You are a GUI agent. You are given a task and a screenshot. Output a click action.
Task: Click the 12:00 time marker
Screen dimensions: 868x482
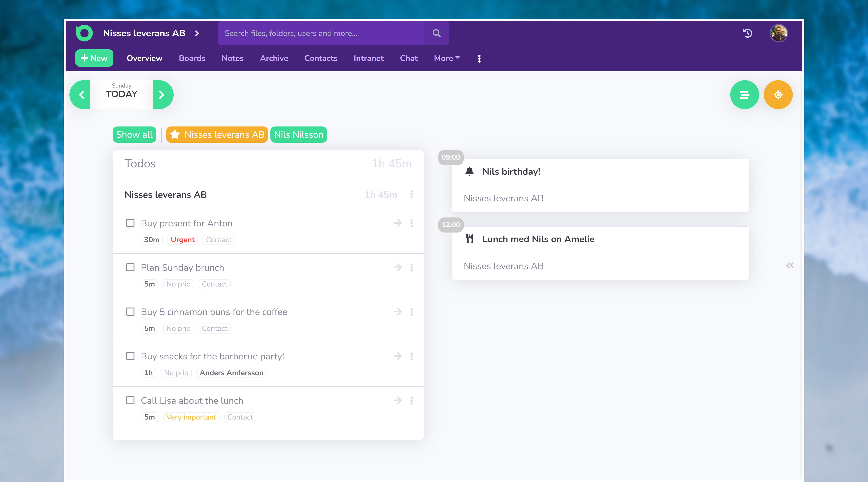pos(451,225)
